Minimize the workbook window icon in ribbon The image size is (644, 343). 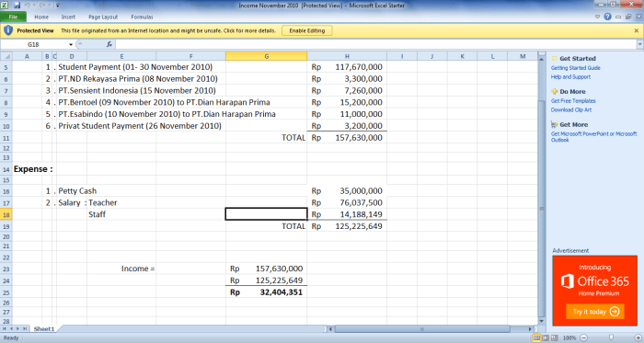click(x=618, y=17)
